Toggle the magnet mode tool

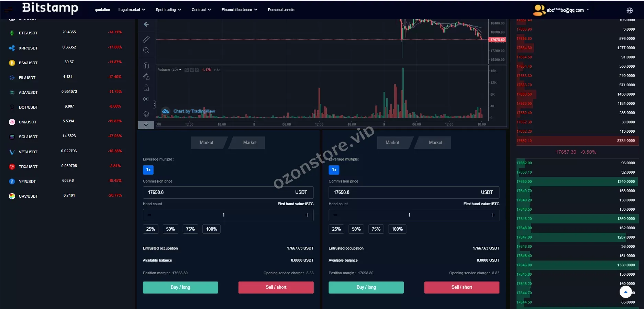(146, 65)
